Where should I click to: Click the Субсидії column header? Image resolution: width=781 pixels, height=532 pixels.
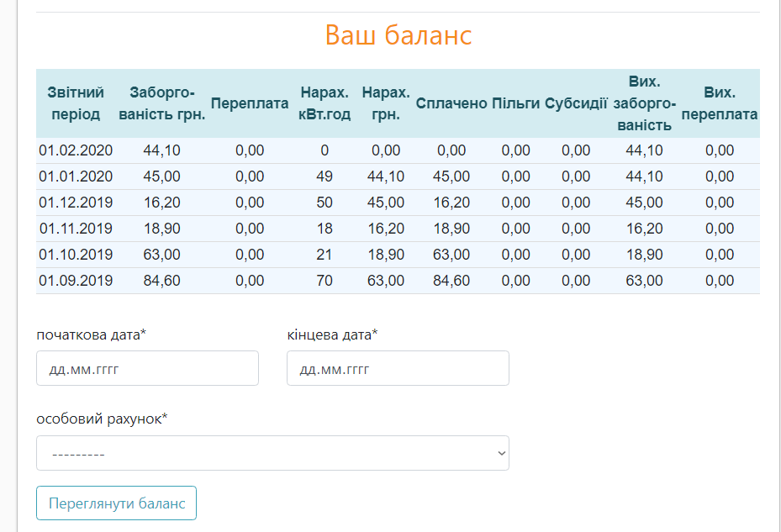[576, 103]
